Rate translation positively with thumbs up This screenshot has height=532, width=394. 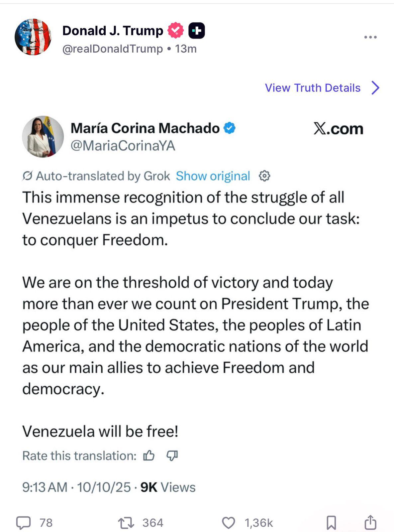(149, 456)
